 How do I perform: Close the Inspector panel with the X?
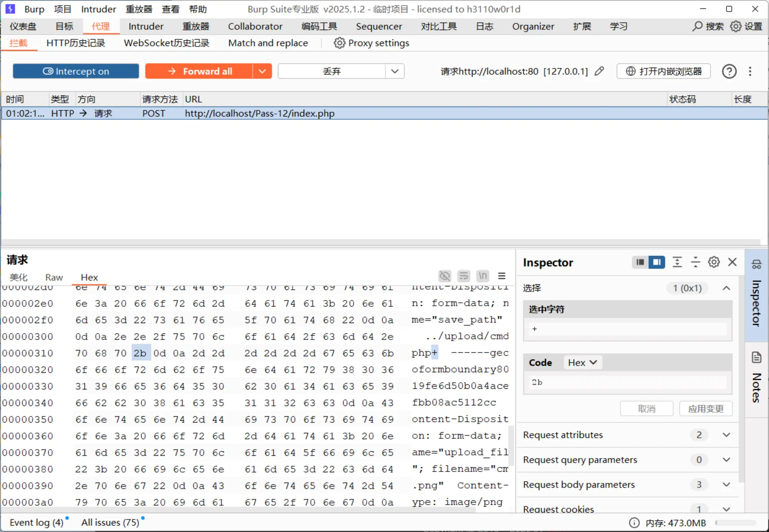click(732, 262)
